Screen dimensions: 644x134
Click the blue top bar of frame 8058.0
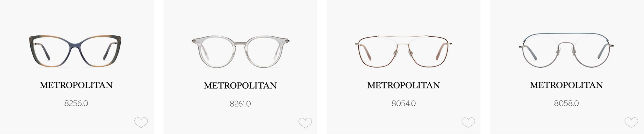pyautogui.click(x=567, y=34)
